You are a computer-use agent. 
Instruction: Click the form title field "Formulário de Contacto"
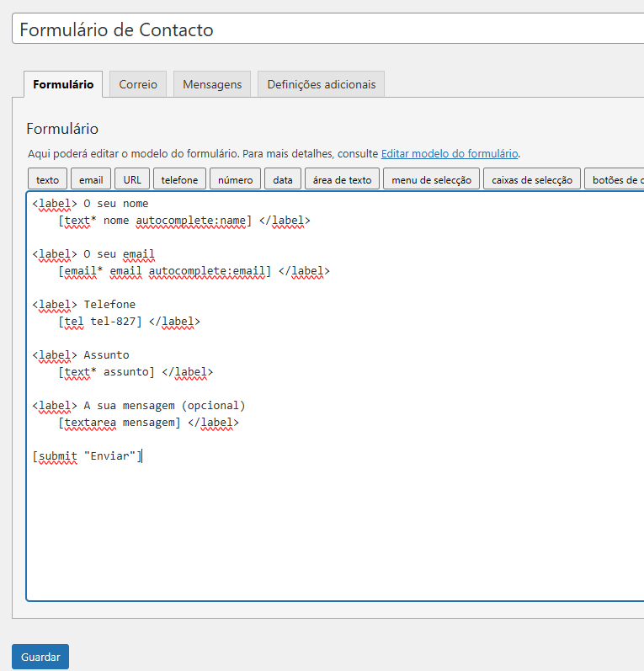click(328, 29)
